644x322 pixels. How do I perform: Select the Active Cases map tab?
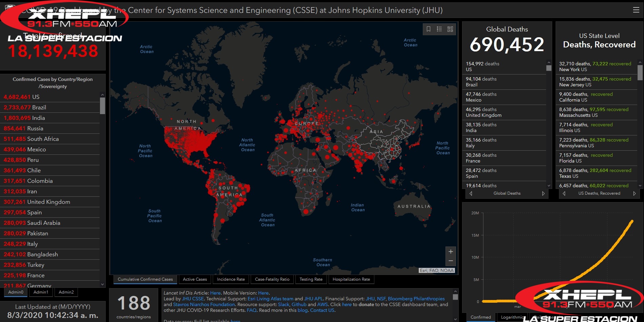[x=195, y=279]
